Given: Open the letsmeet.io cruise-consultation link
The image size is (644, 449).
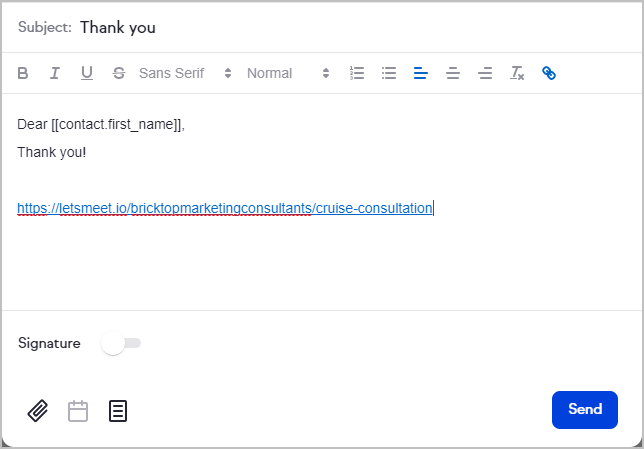Looking at the screenshot, I should point(225,208).
